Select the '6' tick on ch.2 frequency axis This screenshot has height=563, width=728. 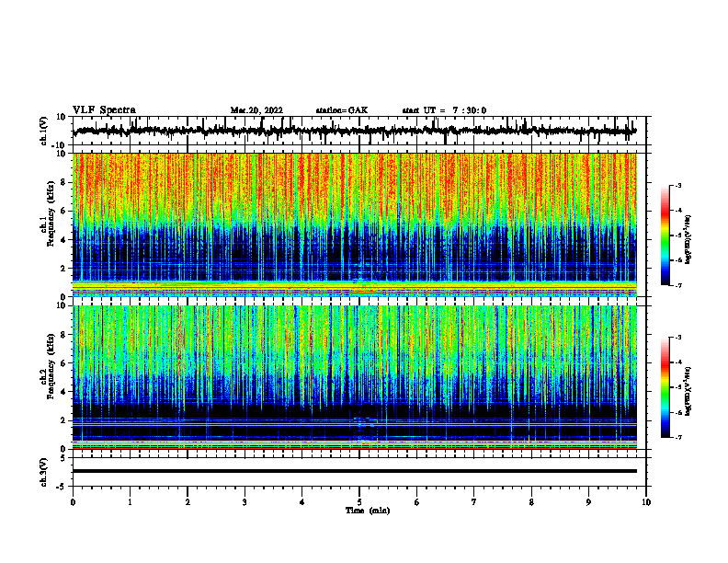coord(63,363)
